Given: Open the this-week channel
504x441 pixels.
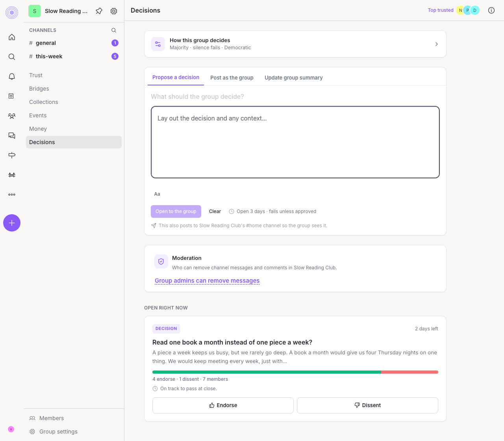Looking at the screenshot, I should pos(74,56).
